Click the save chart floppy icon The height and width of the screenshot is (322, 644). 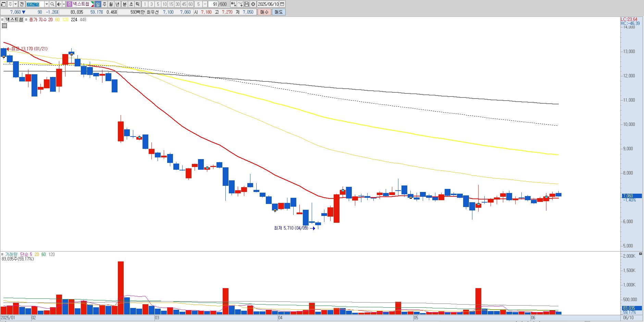tap(247, 4)
